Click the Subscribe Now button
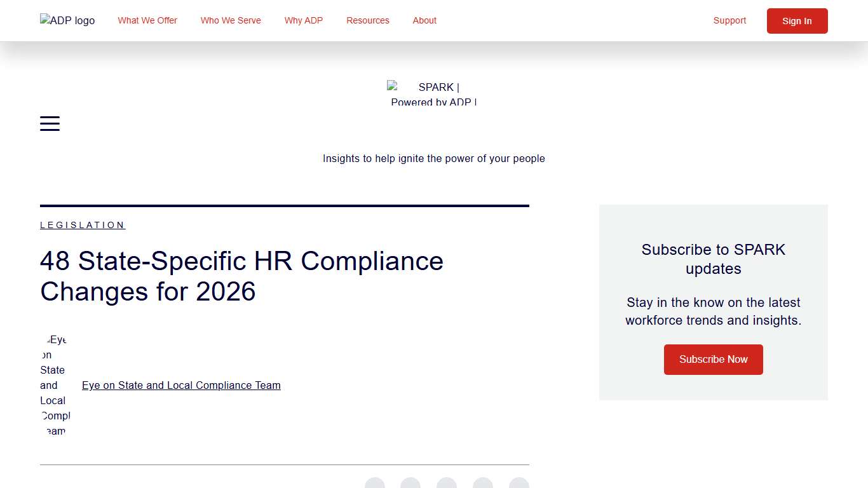Screen dimensions: 868x488 [x=713, y=359]
